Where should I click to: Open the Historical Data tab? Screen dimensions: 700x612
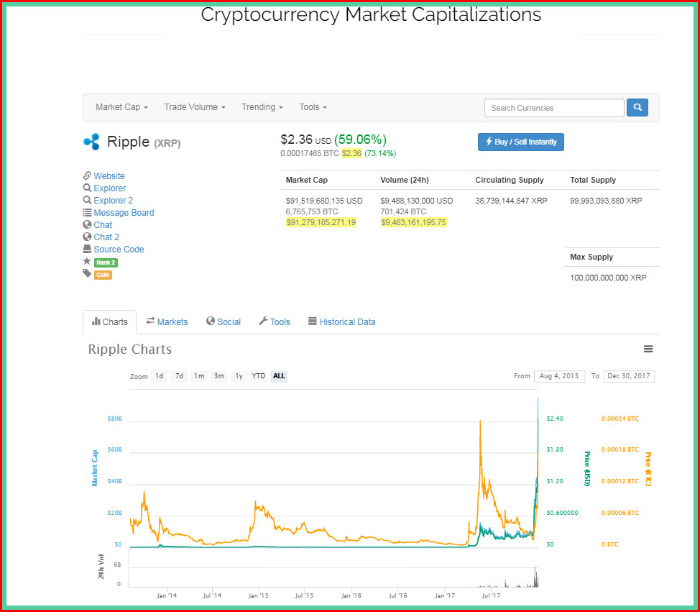click(342, 321)
